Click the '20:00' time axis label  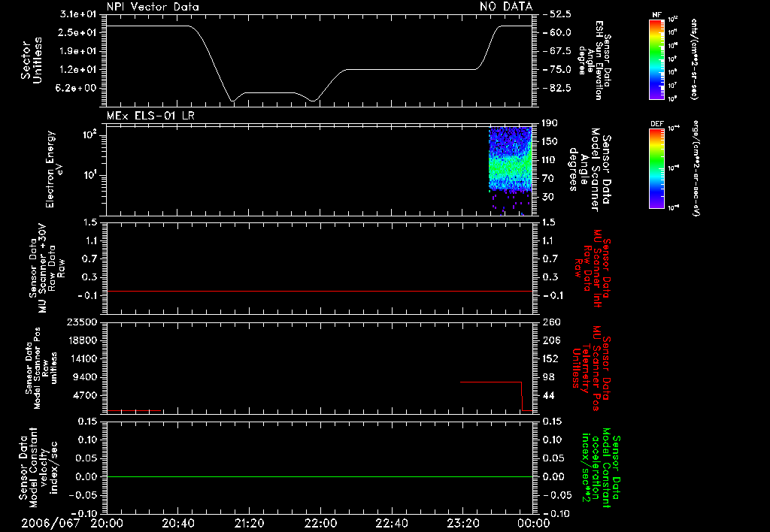(x=107, y=523)
